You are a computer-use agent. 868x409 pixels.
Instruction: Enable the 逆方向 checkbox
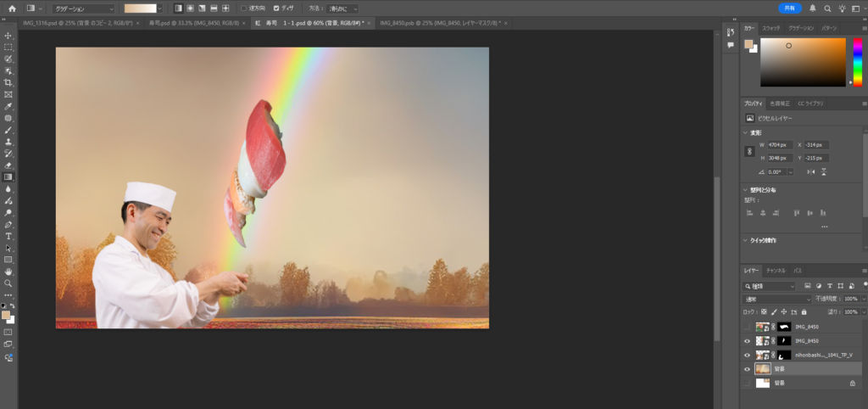pyautogui.click(x=243, y=8)
